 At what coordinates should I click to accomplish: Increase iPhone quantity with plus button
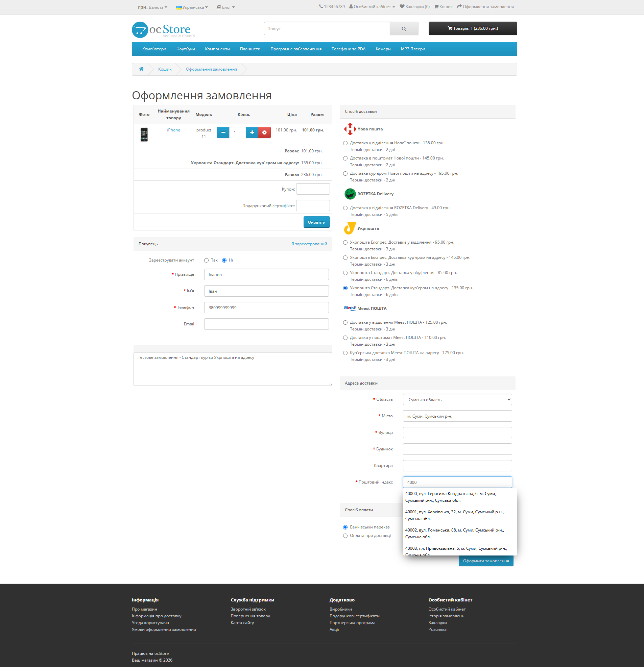pos(252,132)
